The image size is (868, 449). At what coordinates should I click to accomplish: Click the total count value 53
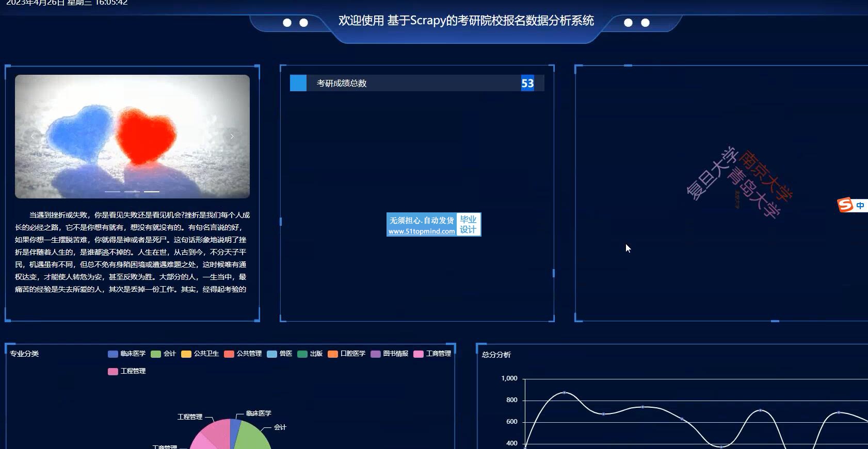click(x=527, y=84)
